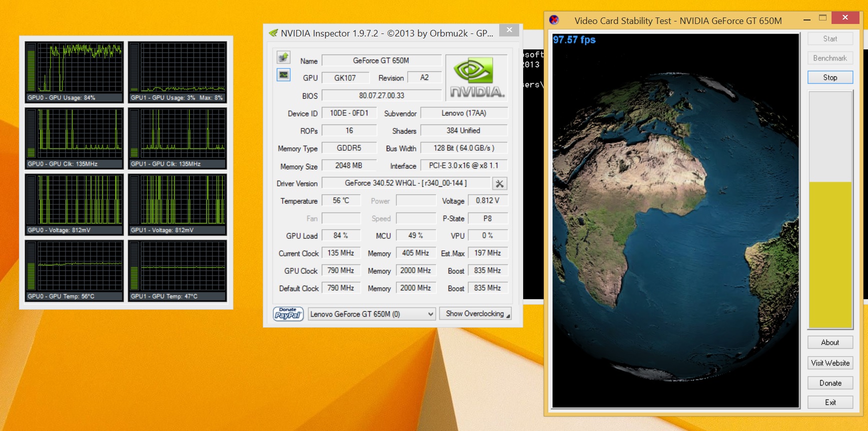The height and width of the screenshot is (431, 868).
Task: Click the GPU field GK107
Action: pos(345,78)
